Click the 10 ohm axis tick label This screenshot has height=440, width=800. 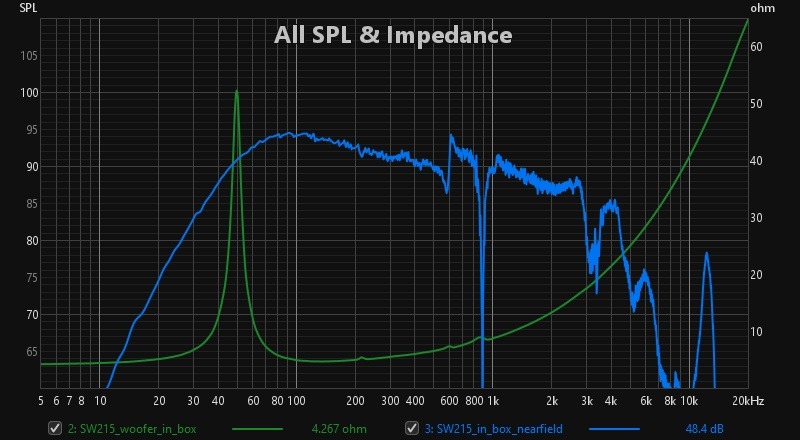(x=757, y=331)
